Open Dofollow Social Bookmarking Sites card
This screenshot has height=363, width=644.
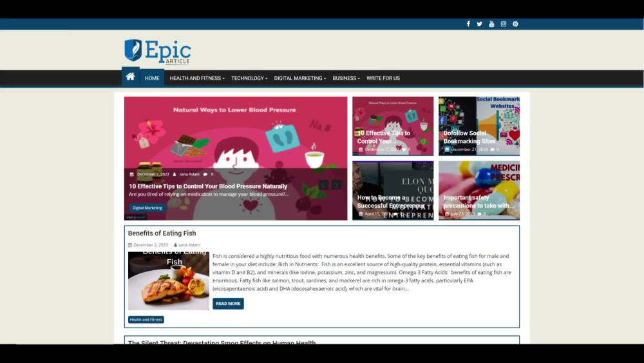click(x=479, y=126)
